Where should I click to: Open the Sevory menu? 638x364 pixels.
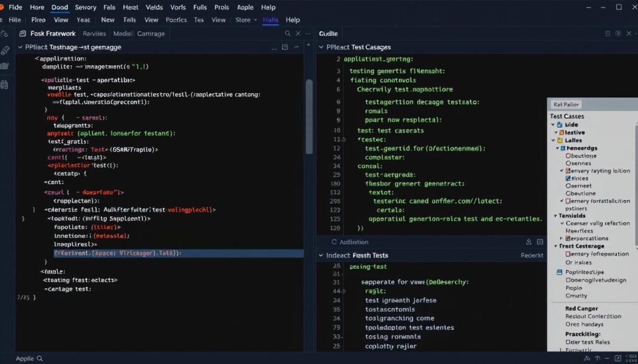click(x=85, y=7)
